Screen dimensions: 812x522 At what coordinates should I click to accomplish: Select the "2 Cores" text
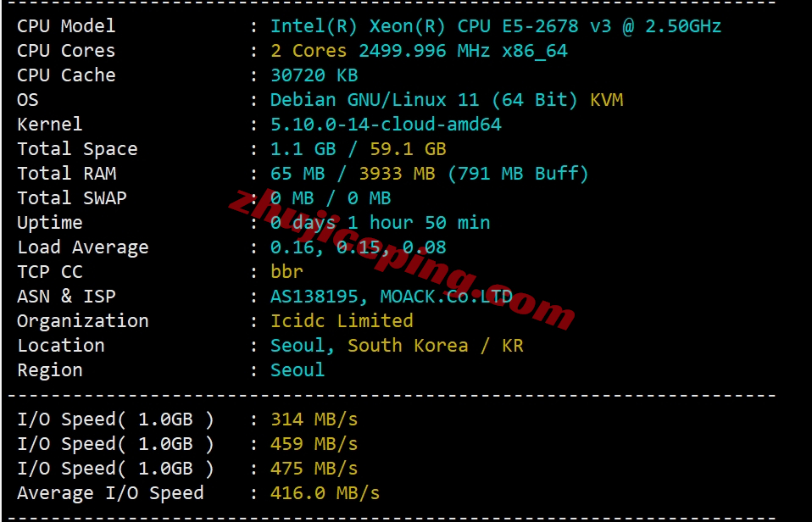coord(309,51)
